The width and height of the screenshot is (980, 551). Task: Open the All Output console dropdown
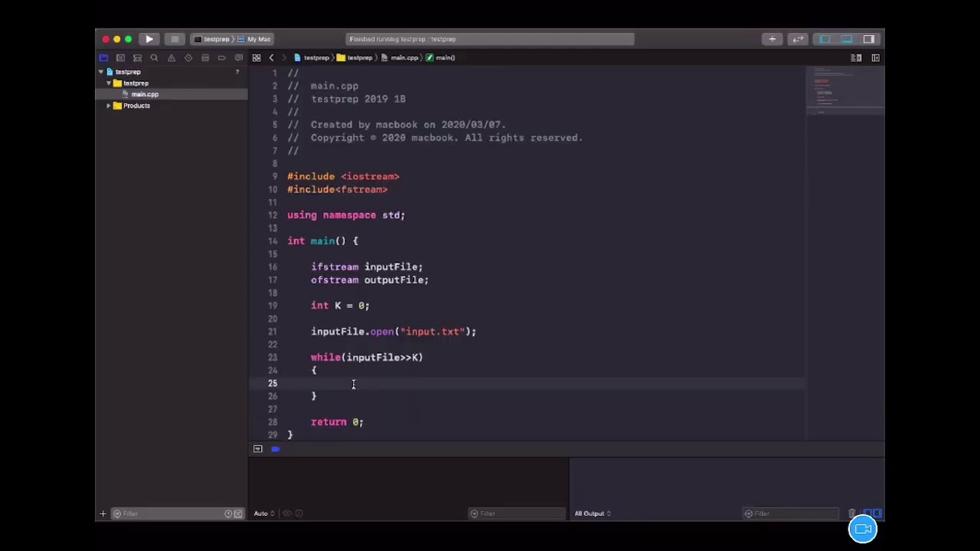click(593, 514)
